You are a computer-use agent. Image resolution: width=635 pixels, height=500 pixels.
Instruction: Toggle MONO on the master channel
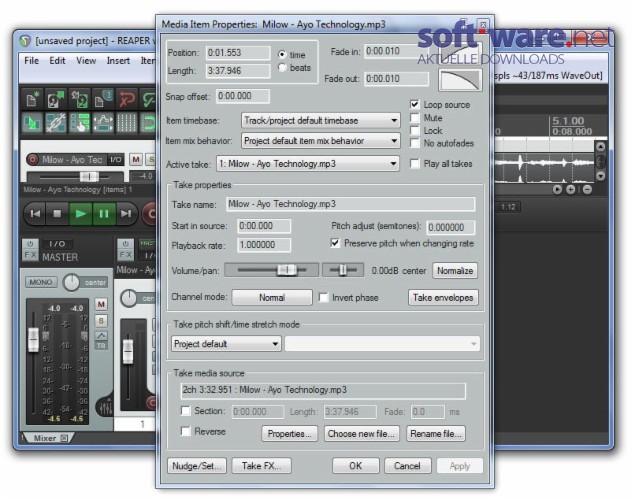(41, 282)
